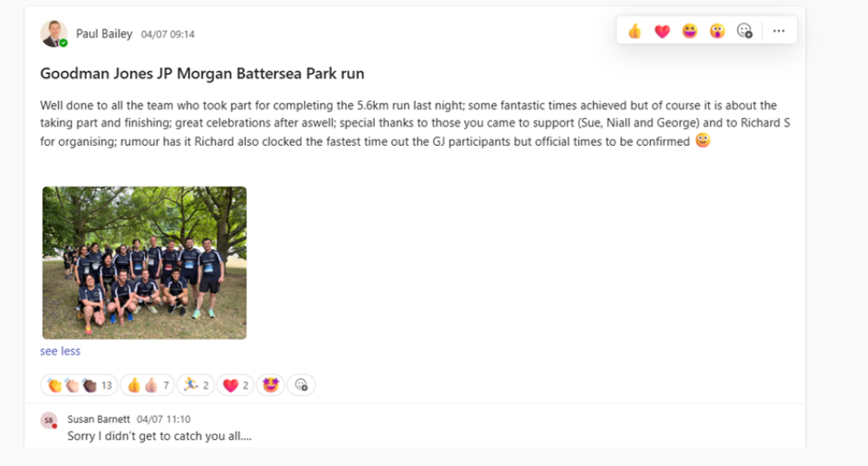The height and width of the screenshot is (466, 868).
Task: Add a reaction beside the reaction pills
Action: point(301,385)
